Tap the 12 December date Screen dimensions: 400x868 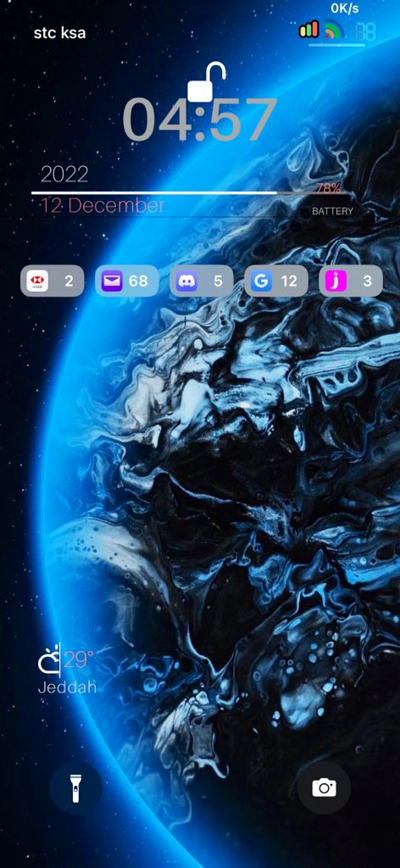pos(103,205)
